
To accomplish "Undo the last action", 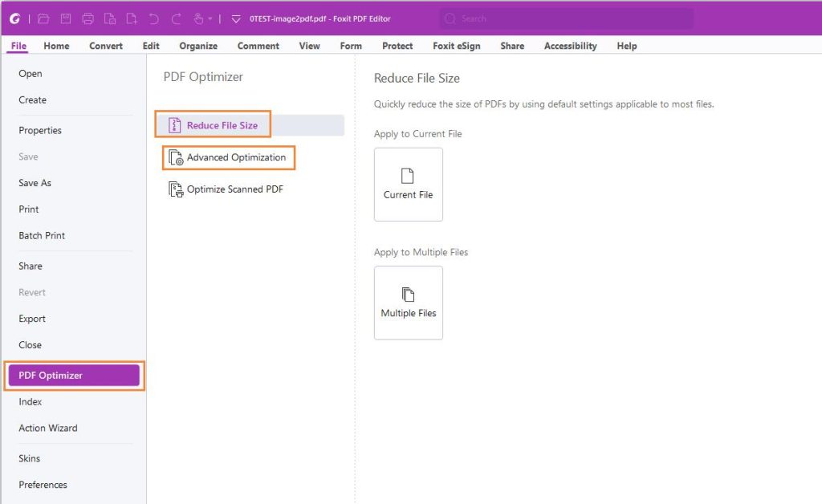I will pyautogui.click(x=154, y=18).
